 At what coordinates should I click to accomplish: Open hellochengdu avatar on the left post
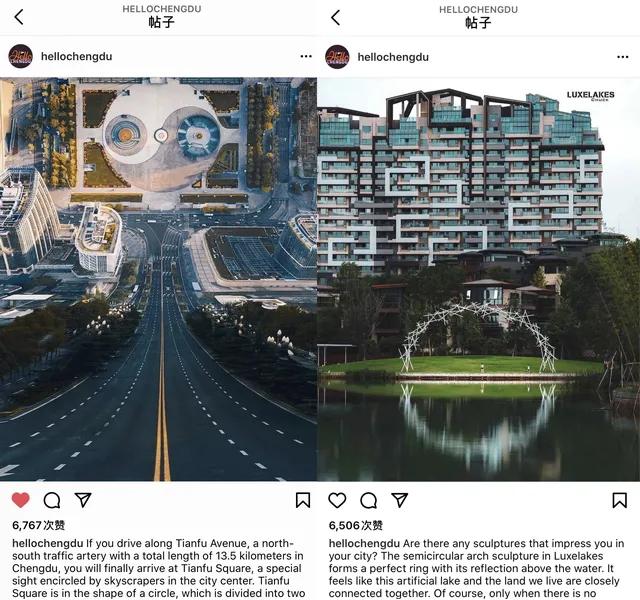coord(20,56)
